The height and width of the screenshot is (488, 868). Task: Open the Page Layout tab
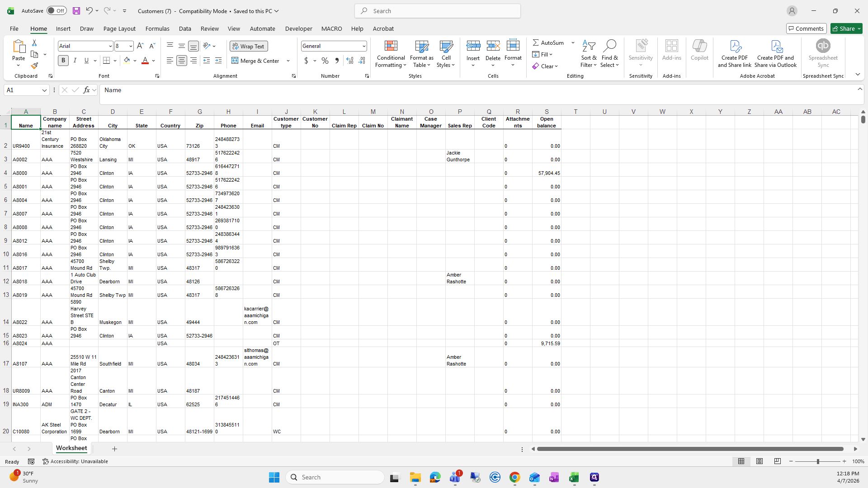tap(119, 28)
